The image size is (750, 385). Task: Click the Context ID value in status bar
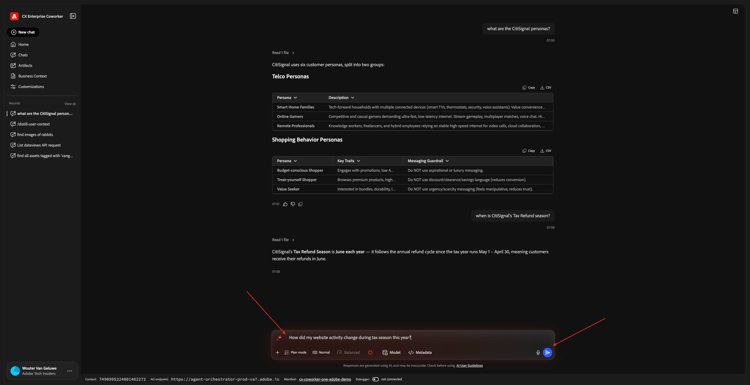point(122,379)
